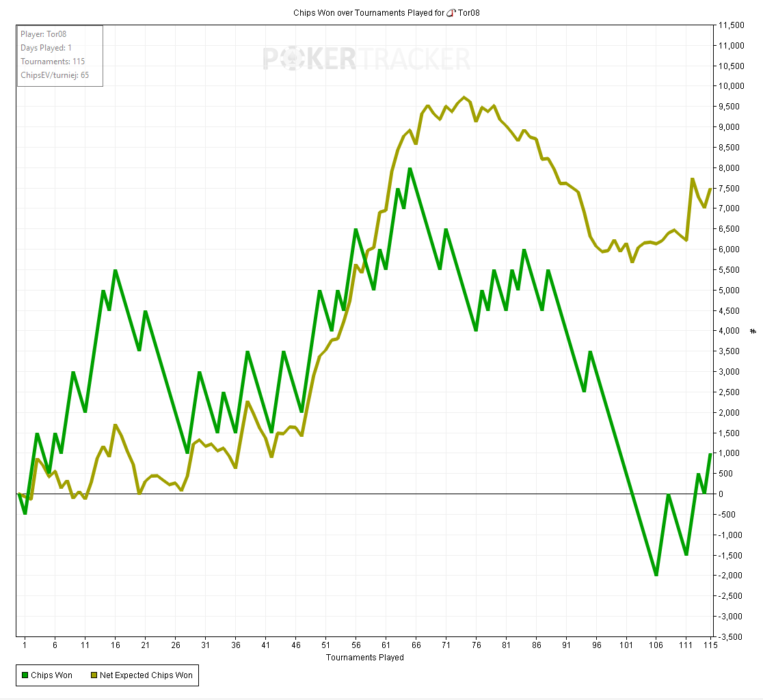
Task: Click the Days Played: 1 line
Action: [46, 48]
